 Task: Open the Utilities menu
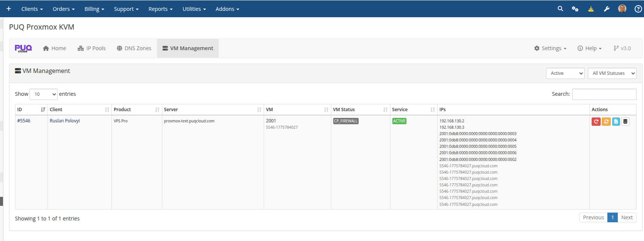pos(194,9)
